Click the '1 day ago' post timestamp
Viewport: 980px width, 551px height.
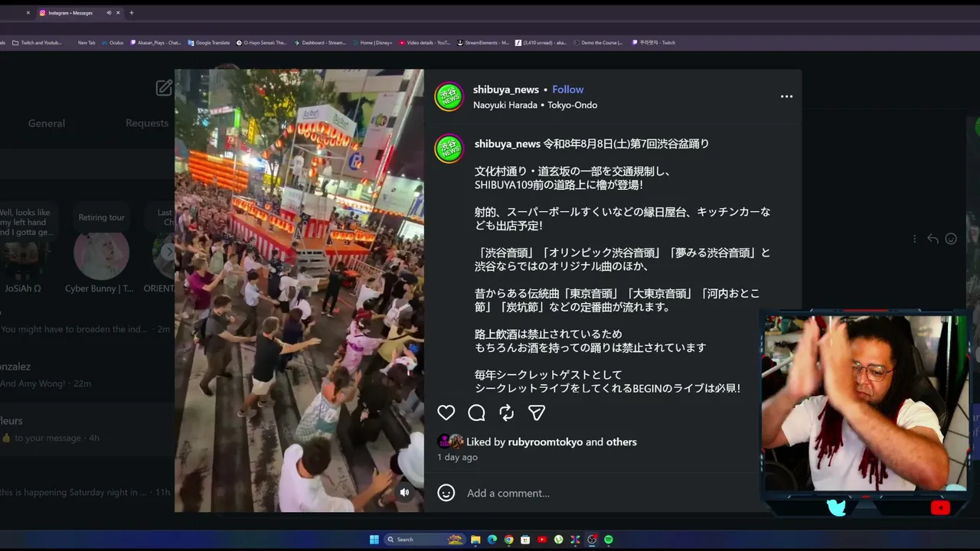457,457
